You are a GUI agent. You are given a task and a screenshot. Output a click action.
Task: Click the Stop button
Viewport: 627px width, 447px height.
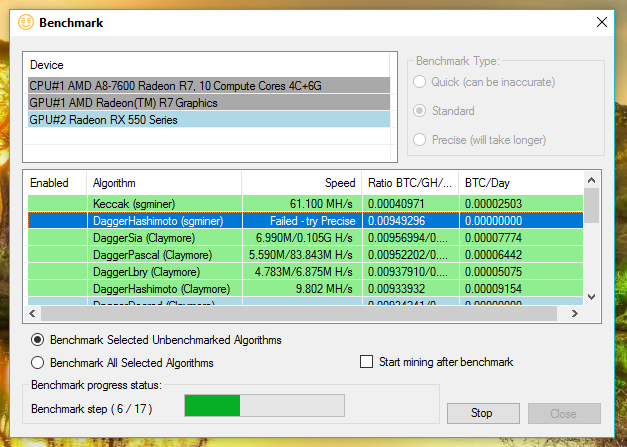(x=483, y=413)
